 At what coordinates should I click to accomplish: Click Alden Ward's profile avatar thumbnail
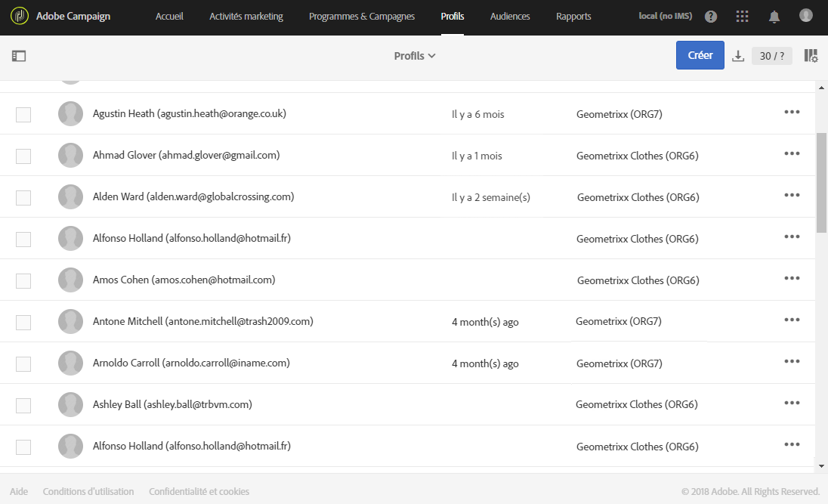70,197
